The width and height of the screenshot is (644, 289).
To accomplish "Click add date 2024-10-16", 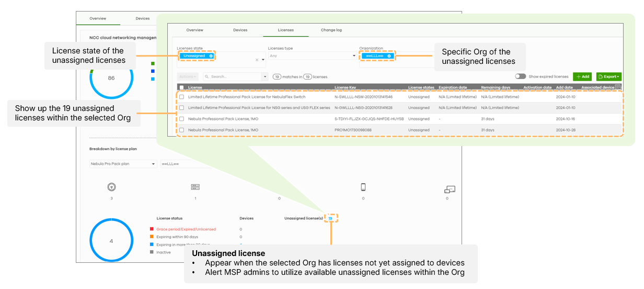I will [x=565, y=119].
